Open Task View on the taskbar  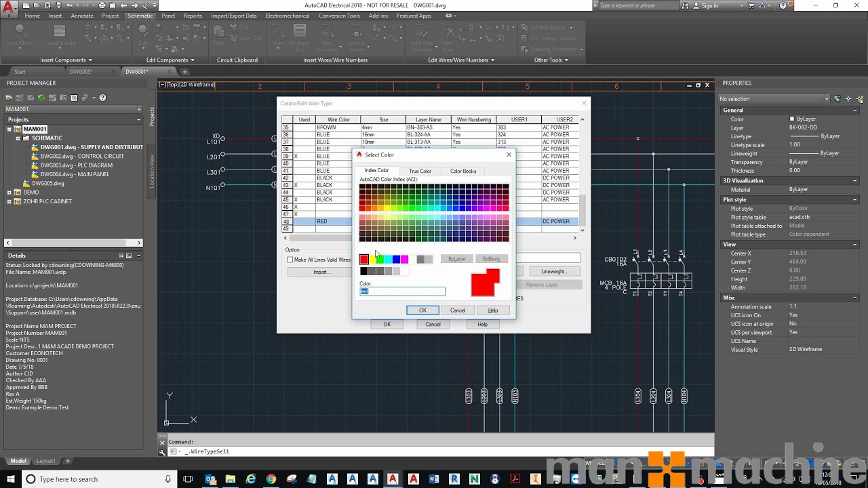click(188, 479)
